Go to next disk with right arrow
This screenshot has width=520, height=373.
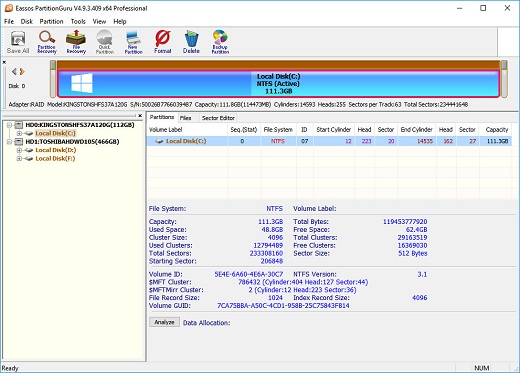(x=22, y=71)
